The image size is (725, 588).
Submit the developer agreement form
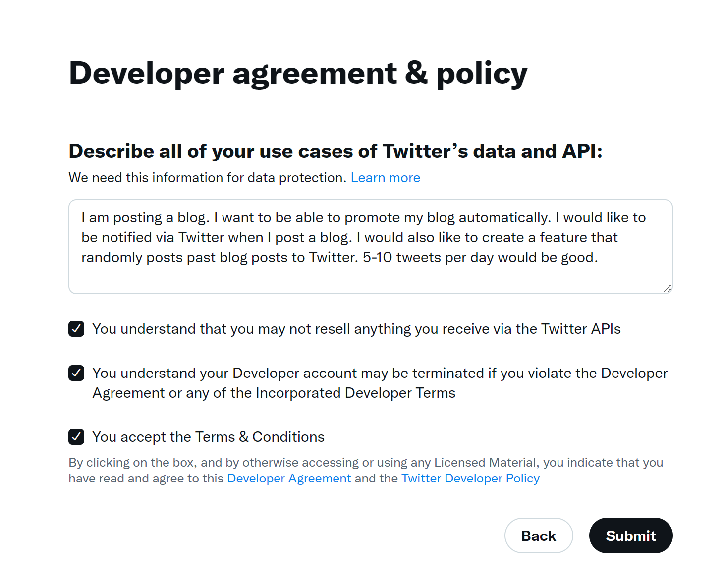pos(630,535)
